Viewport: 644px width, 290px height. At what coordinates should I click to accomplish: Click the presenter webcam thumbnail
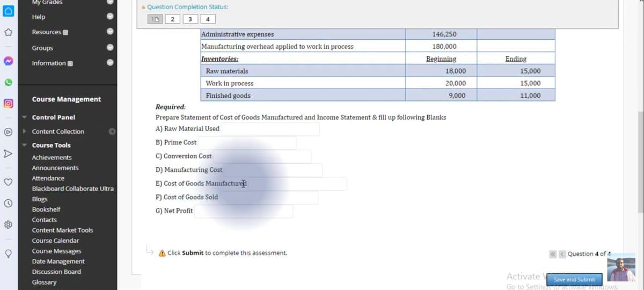click(621, 267)
